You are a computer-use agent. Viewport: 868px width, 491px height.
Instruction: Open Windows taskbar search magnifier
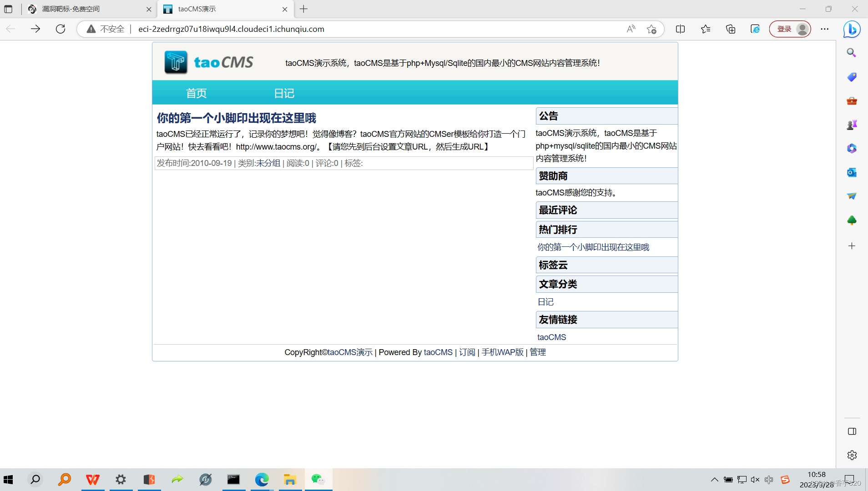[x=35, y=480]
